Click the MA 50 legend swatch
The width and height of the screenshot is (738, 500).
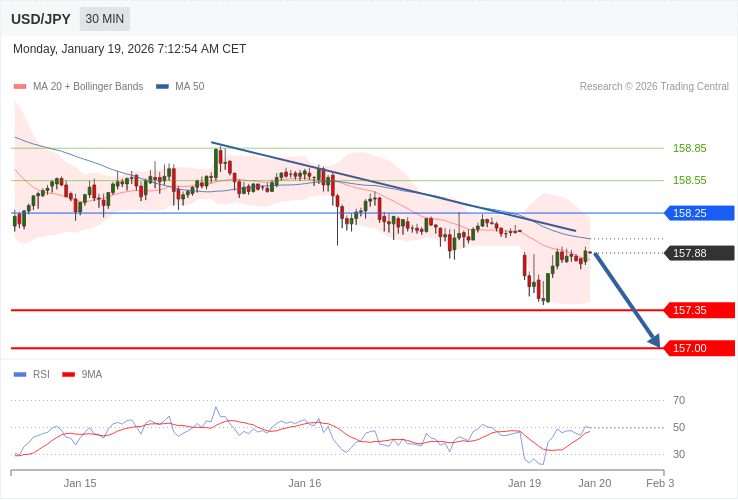pyautogui.click(x=162, y=87)
